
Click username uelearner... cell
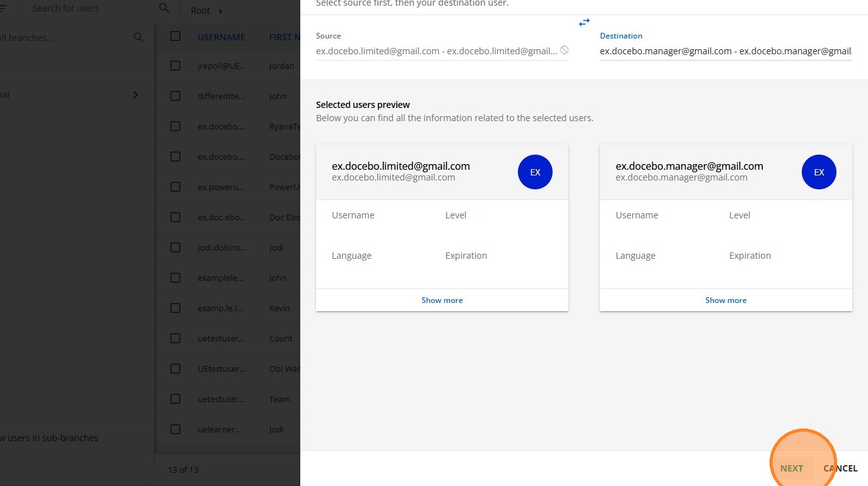point(220,429)
